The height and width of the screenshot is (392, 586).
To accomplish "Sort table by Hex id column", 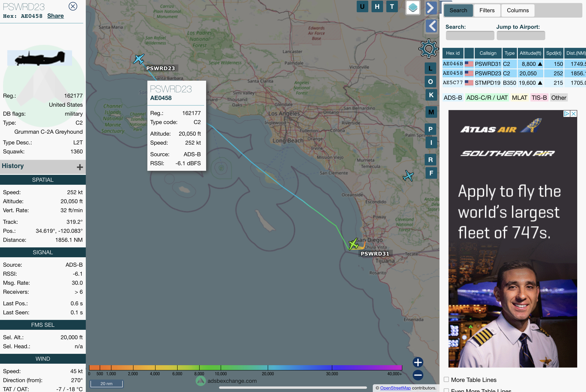I will [453, 53].
